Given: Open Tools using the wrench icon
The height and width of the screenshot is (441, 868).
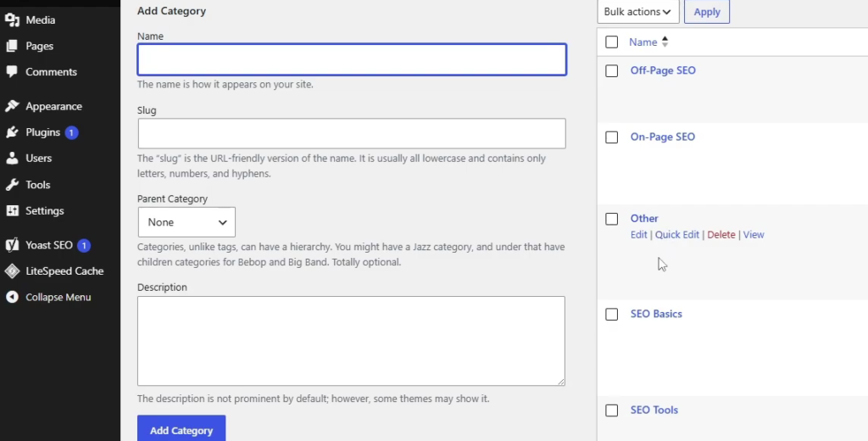Looking at the screenshot, I should click(12, 185).
